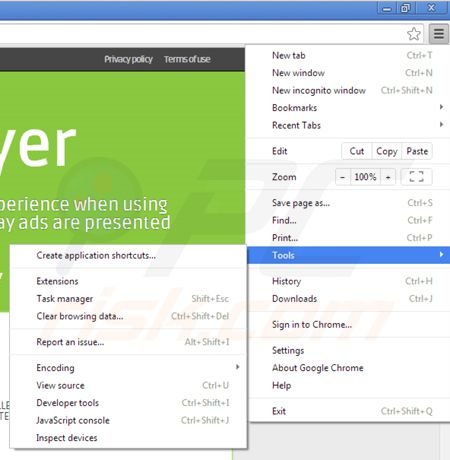Select Clear browsing data...

pos(128,316)
